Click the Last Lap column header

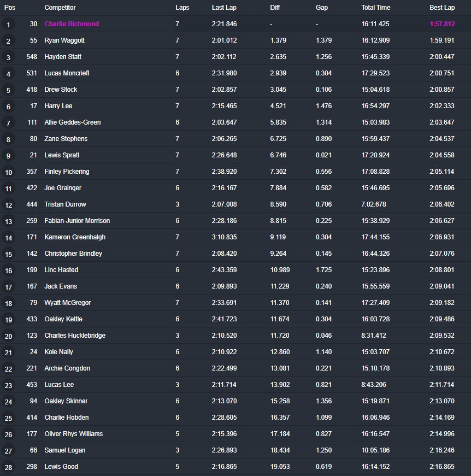[224, 8]
